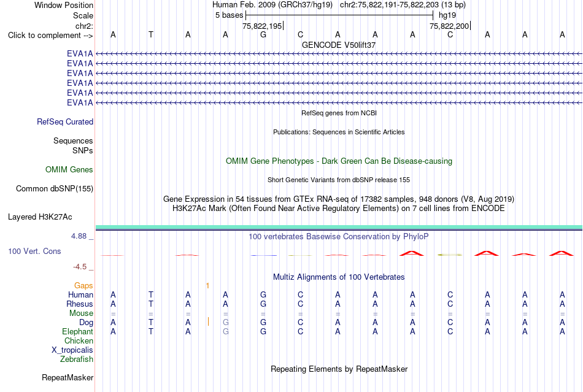583x392 pixels.
Task: Click the 75,822,195 coordinate marker
Action: (262, 26)
